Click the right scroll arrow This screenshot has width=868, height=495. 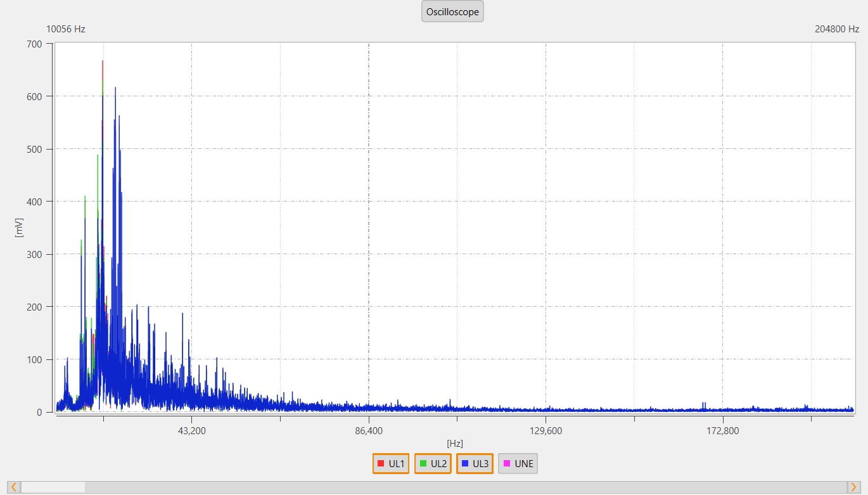(854, 487)
